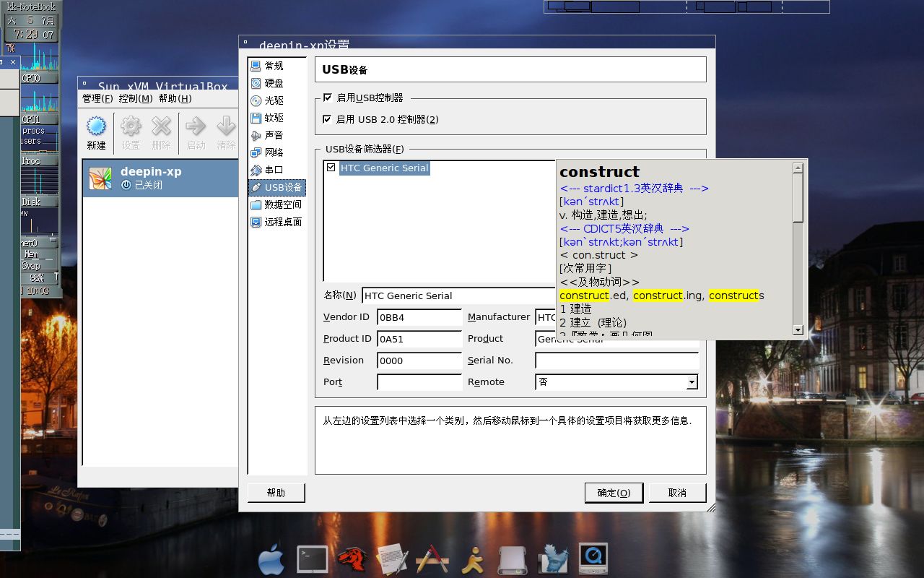Click the dictionary popup scrollbar down arrow
The width and height of the screenshot is (924, 578).
[x=798, y=330]
